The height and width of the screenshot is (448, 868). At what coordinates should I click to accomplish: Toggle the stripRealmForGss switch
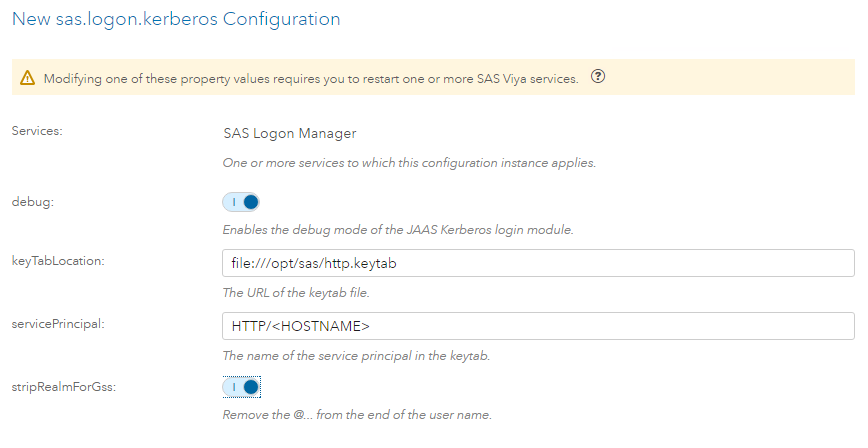tap(241, 386)
